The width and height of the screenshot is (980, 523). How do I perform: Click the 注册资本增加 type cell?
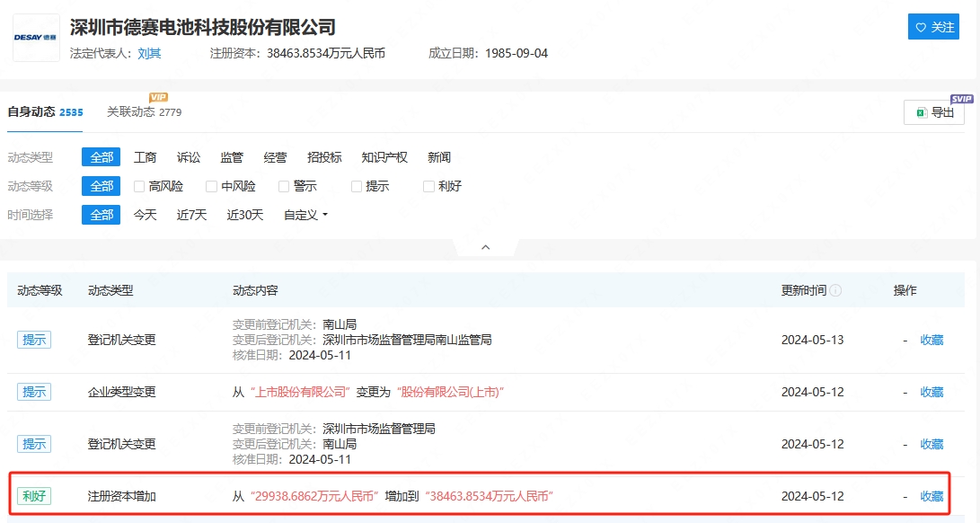click(122, 496)
